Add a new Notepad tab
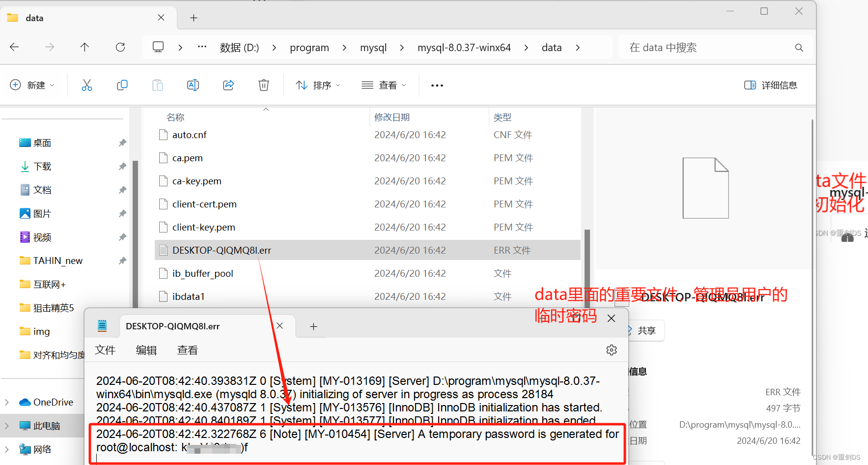This screenshot has height=465, width=868. pos(313,326)
